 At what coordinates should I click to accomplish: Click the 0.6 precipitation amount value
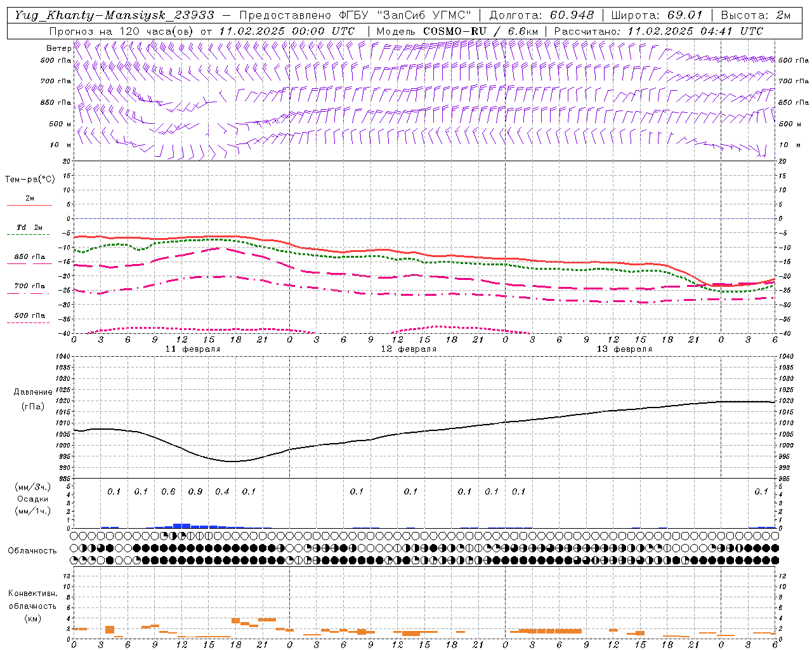click(168, 492)
